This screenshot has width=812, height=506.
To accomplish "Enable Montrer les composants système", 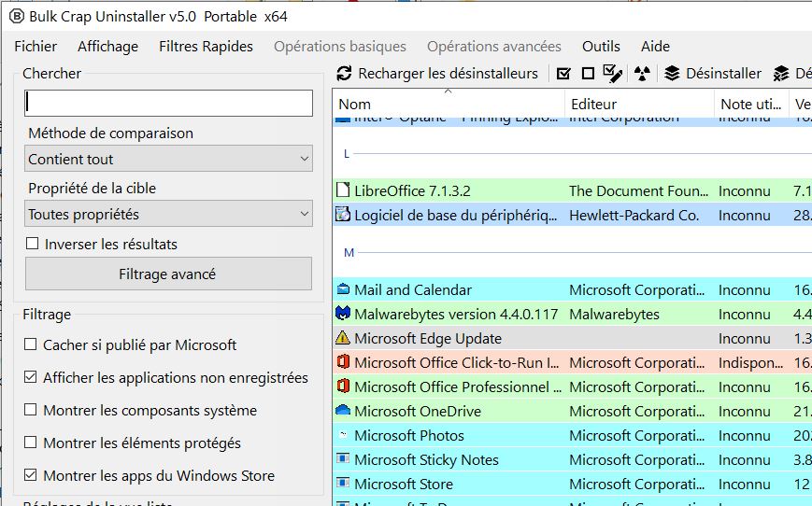I will tap(31, 410).
